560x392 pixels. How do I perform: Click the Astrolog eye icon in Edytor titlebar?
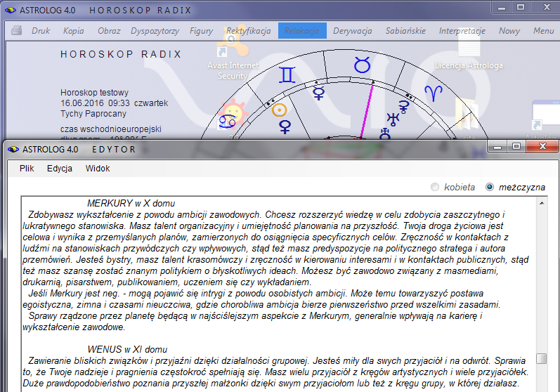point(13,149)
